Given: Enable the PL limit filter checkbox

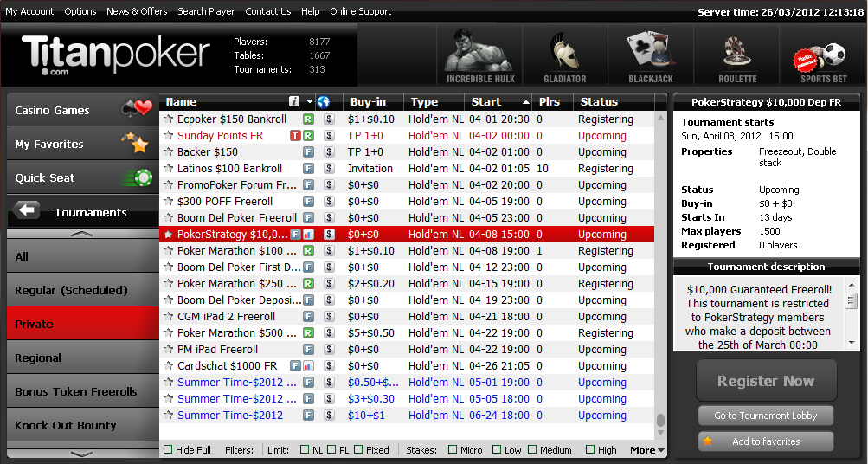Looking at the screenshot, I should pyautogui.click(x=331, y=449).
